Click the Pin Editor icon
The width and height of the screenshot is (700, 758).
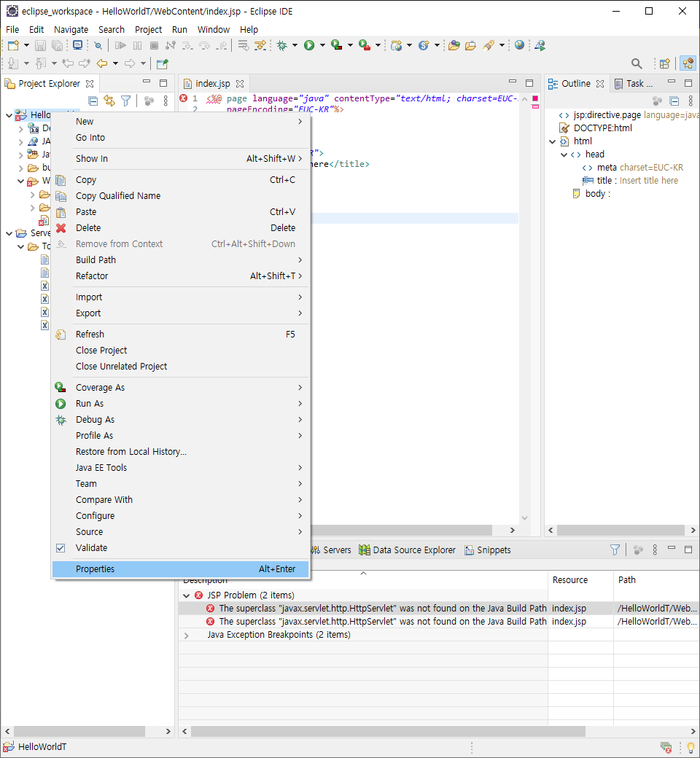(163, 63)
